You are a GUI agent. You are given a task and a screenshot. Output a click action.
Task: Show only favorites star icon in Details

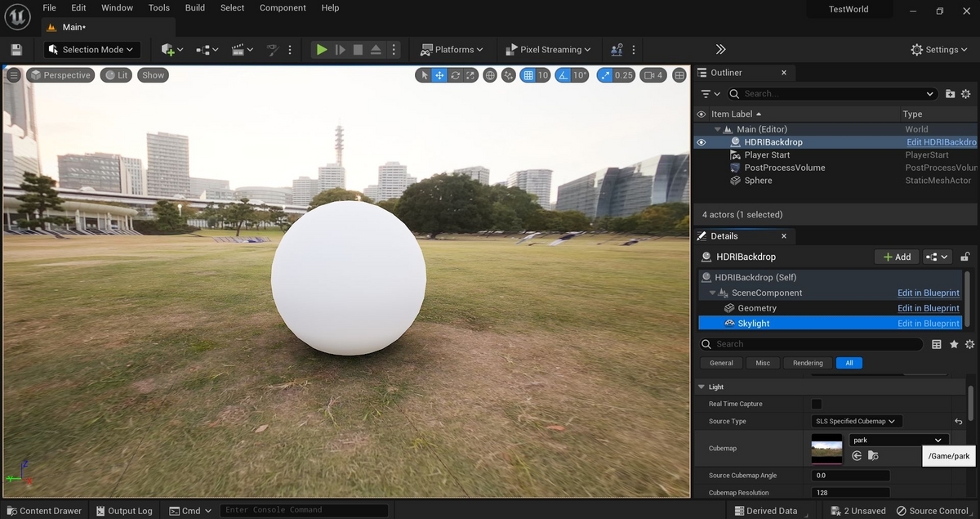[954, 344]
